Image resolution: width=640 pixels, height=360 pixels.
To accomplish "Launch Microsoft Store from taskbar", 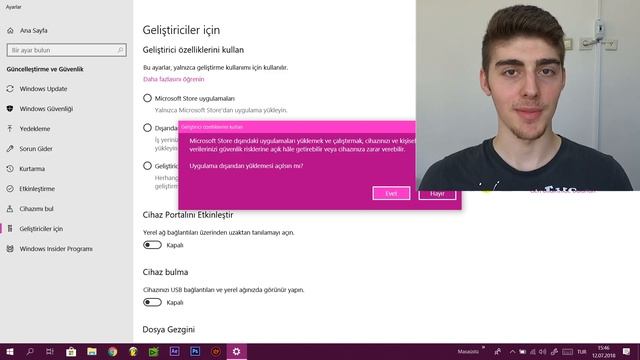I will coord(71,351).
